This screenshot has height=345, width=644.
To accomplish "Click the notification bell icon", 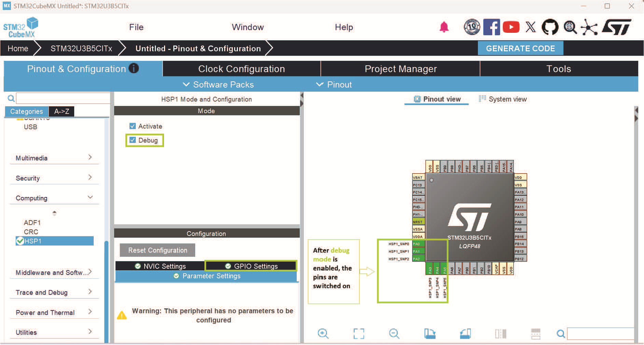I will click(444, 27).
